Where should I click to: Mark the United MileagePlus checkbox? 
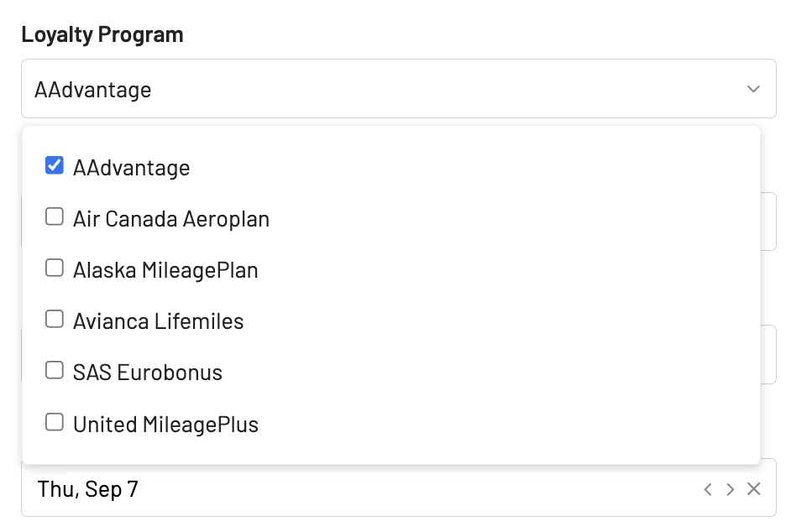pyautogui.click(x=55, y=423)
